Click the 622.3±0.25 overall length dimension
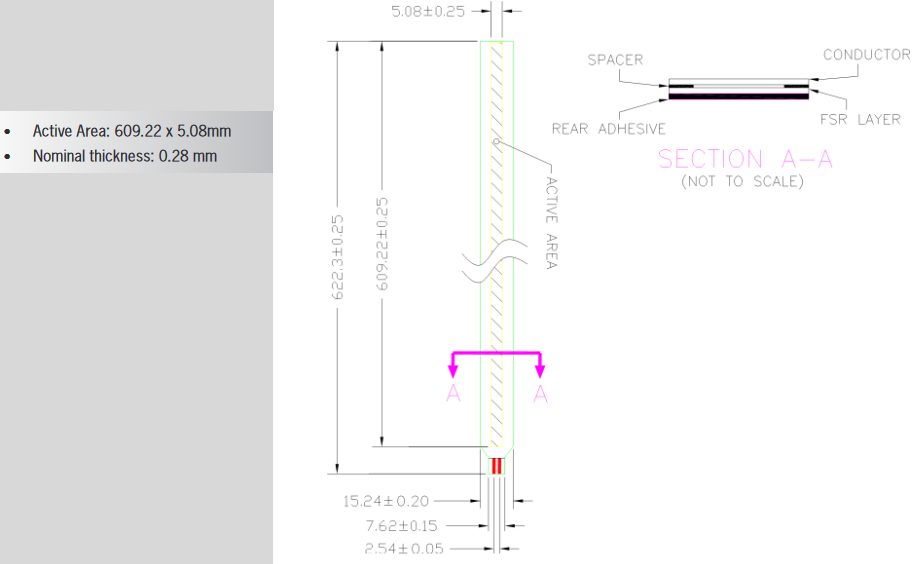The image size is (913, 564). (x=337, y=257)
